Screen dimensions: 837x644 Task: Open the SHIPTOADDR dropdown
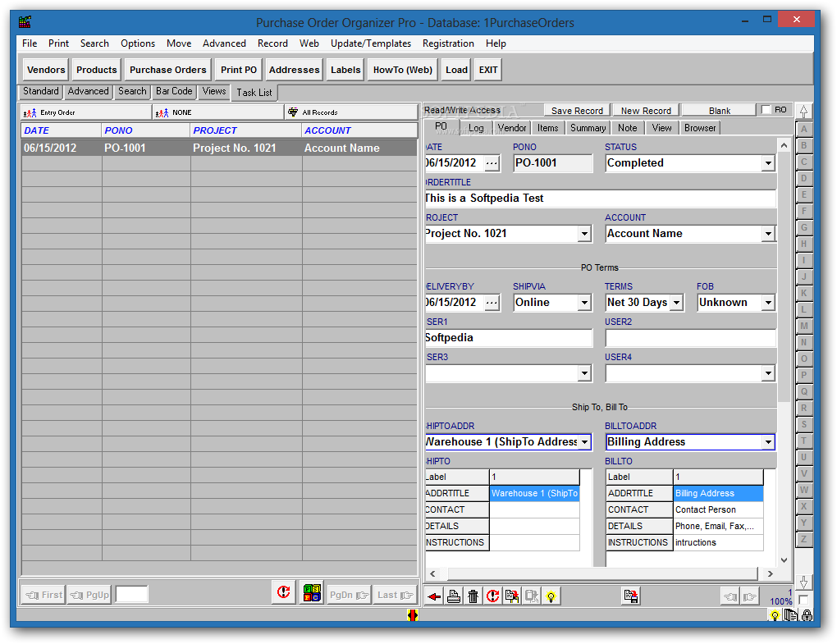[584, 442]
